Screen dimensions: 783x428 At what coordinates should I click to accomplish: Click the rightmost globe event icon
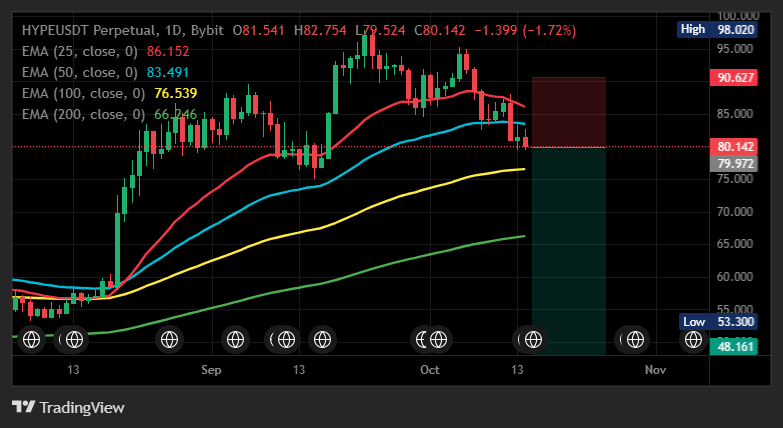[x=694, y=340]
